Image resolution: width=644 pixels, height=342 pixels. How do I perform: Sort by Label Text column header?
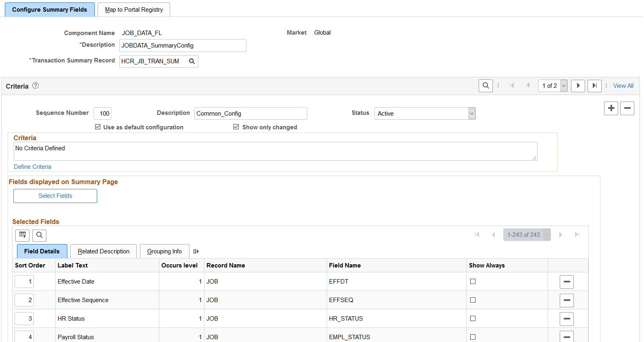pyautogui.click(x=73, y=265)
